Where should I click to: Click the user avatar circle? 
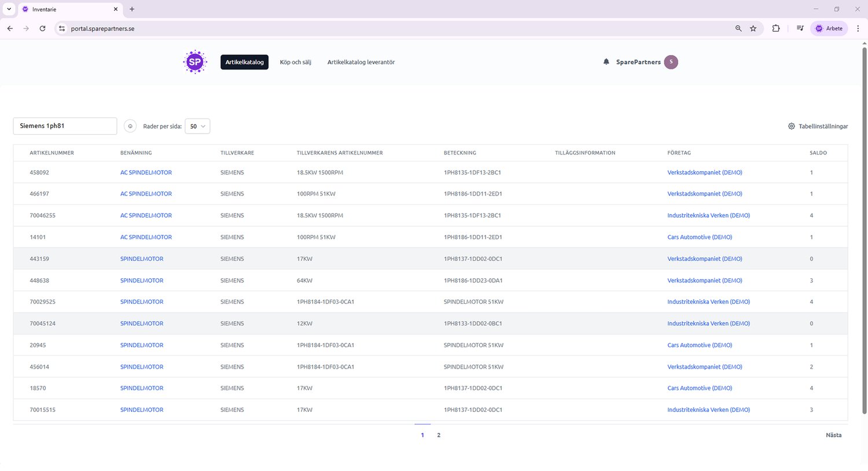tap(671, 62)
